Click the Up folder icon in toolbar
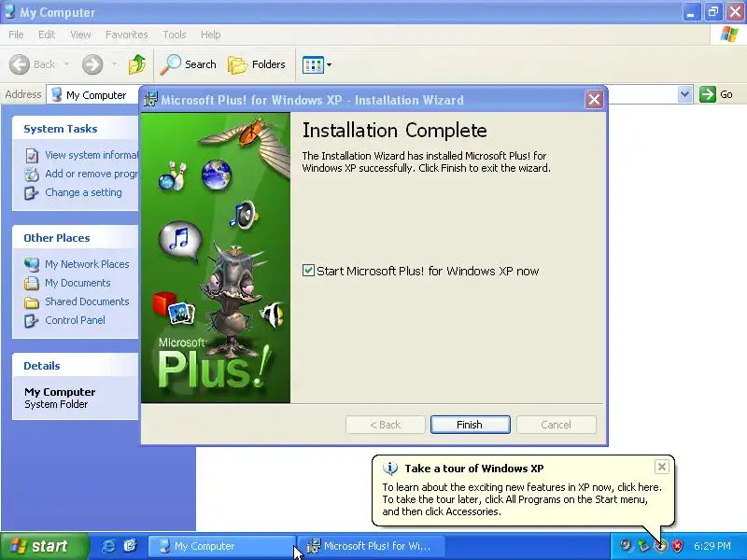 click(x=137, y=64)
